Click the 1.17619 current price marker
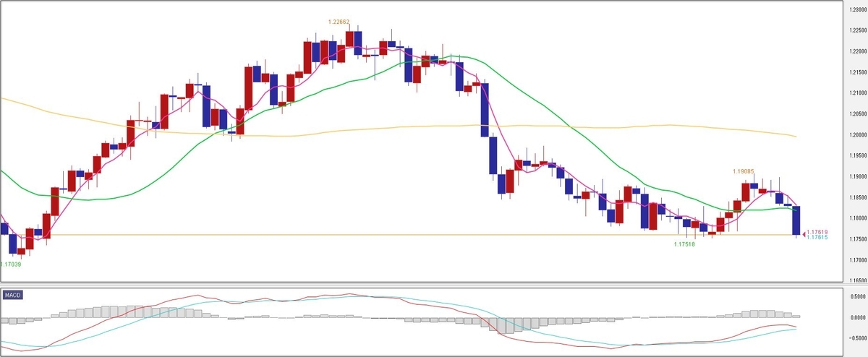Screen dimensions: 868x357 point(817,232)
